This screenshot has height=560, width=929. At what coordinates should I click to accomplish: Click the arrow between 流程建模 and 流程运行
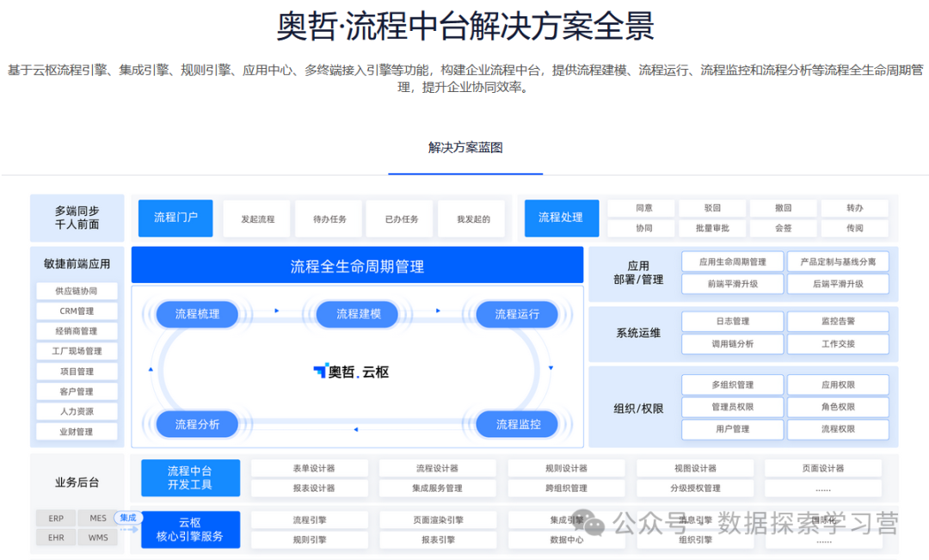tap(438, 311)
